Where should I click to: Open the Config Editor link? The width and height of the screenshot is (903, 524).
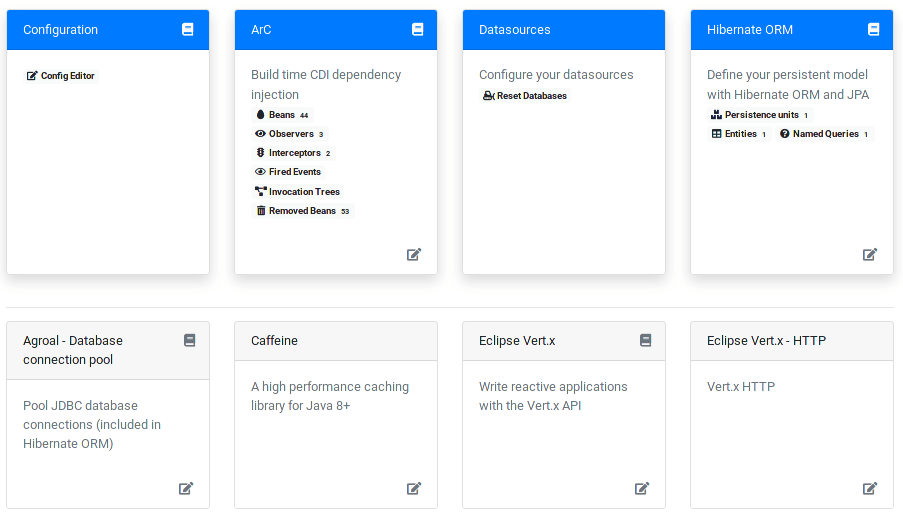(61, 75)
